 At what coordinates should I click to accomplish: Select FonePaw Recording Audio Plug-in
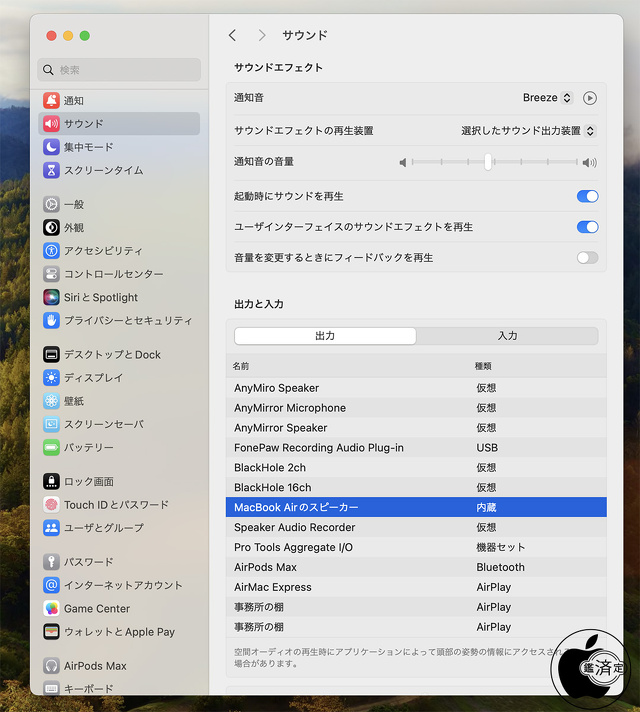(416, 448)
